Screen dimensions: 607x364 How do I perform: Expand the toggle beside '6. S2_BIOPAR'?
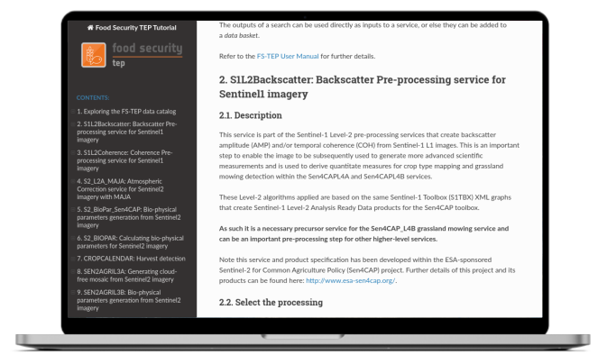click(x=73, y=238)
